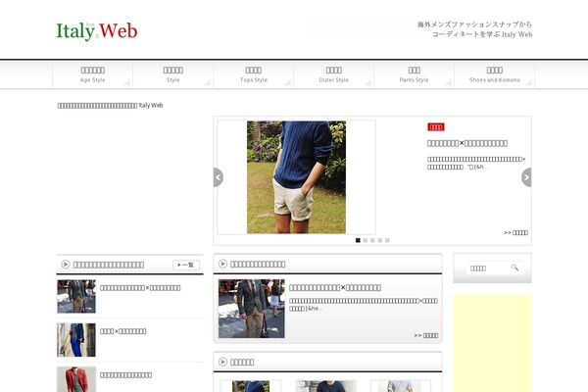Click play icon in lower middle heading
The height and width of the screenshot is (392, 588).
pyautogui.click(x=223, y=362)
